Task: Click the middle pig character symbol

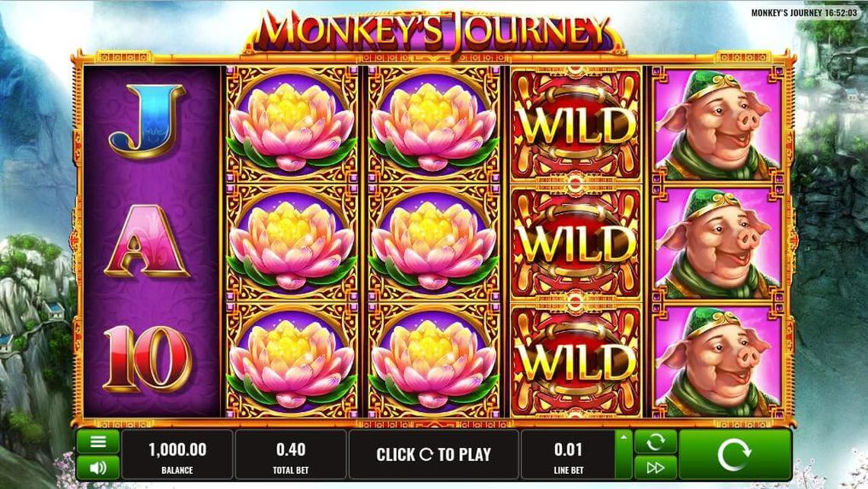Action: coord(718,242)
